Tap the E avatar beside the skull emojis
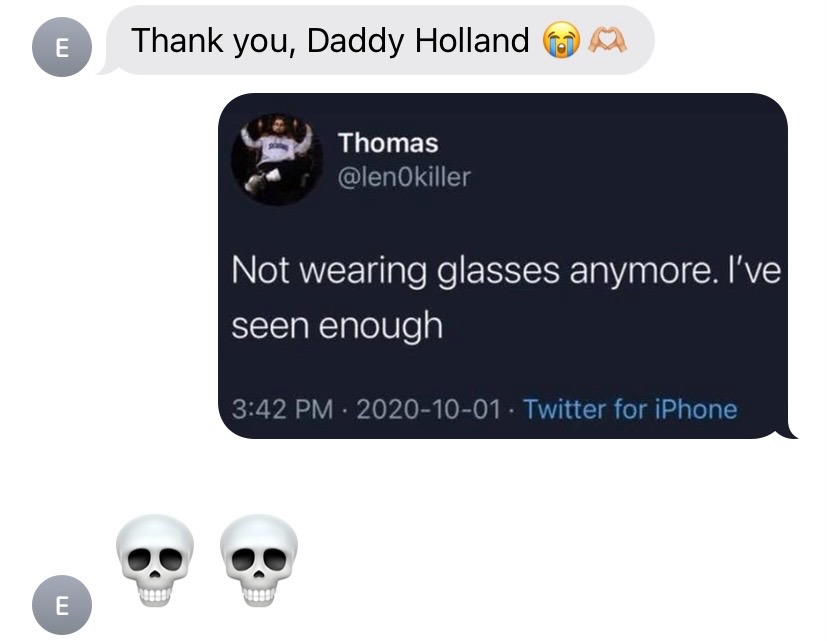The width and height of the screenshot is (827, 641). tap(62, 605)
